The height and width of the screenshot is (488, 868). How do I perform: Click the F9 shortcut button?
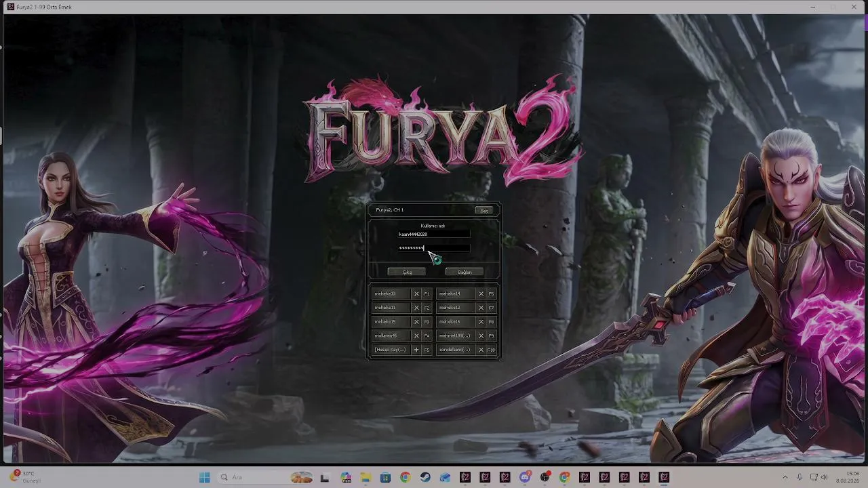492,336
